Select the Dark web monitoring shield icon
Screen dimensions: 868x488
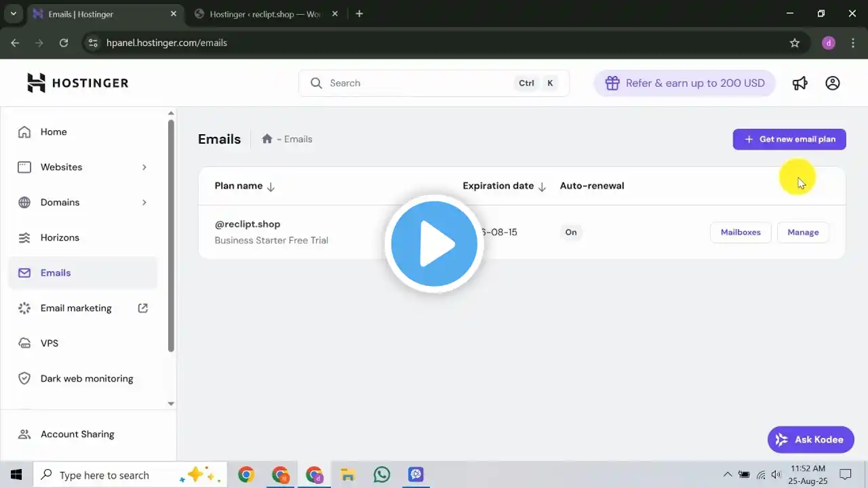[24, 379]
